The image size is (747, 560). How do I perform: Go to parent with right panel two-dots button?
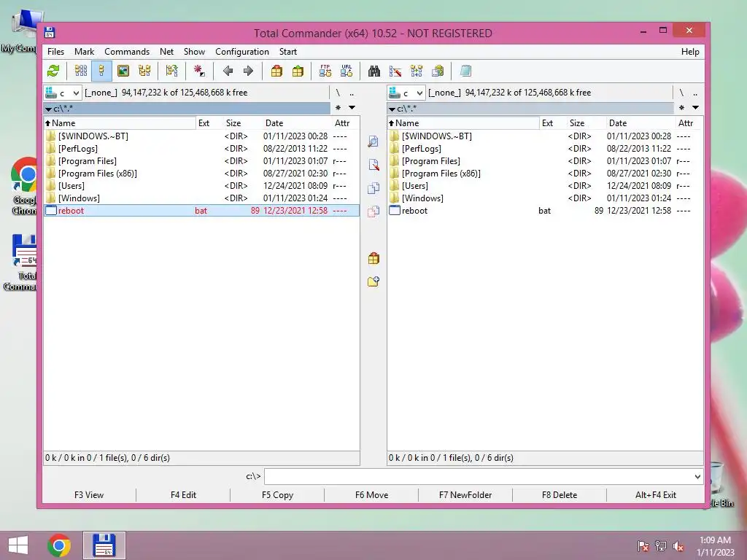click(x=695, y=93)
